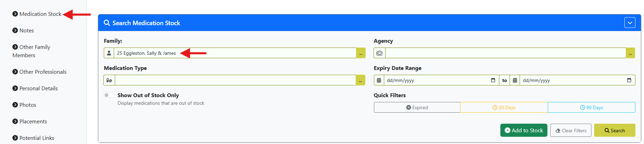Open date picker in first expiry date box
This screenshot has height=144, width=644.
point(493,80)
